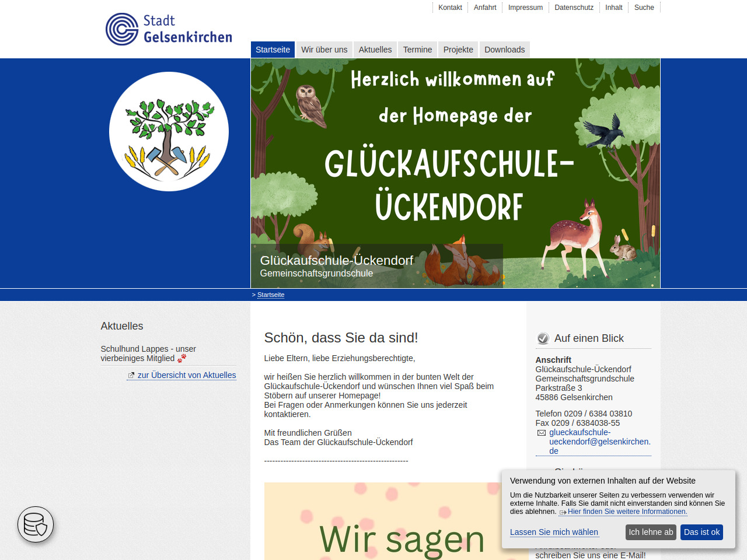Click the Startseite breadcrumb link
Viewport: 747px width, 560px height.
(271, 295)
